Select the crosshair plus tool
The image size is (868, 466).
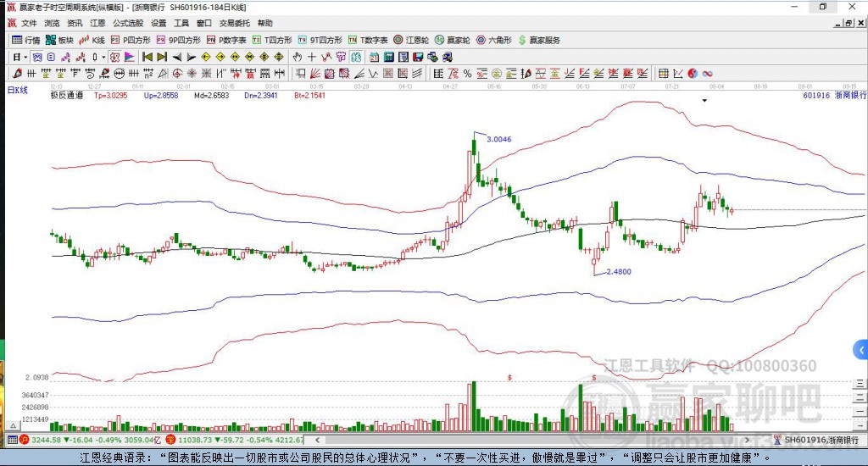point(312,57)
